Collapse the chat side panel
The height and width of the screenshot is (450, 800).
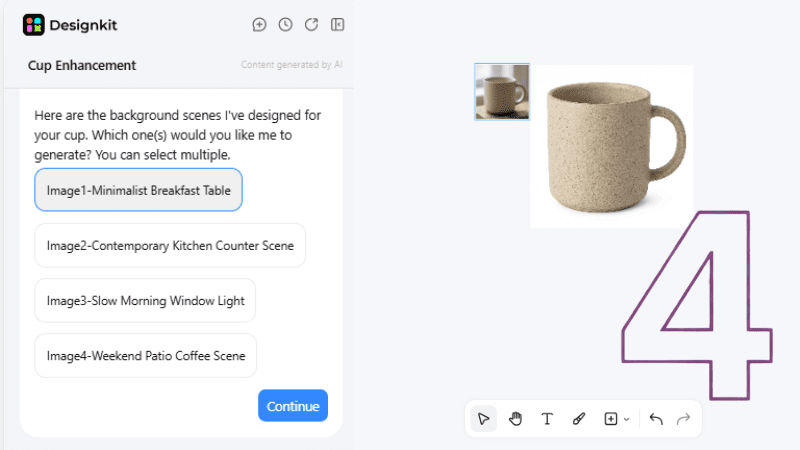pos(338,25)
